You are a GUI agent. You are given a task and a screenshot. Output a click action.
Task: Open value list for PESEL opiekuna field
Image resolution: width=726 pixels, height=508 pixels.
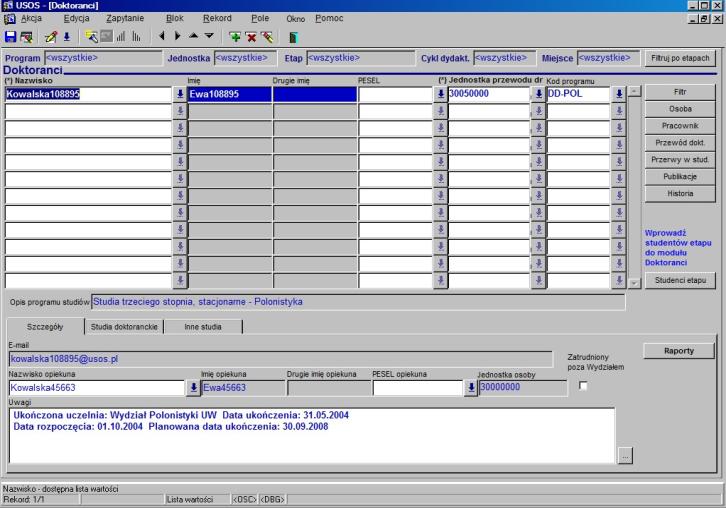pos(470,388)
